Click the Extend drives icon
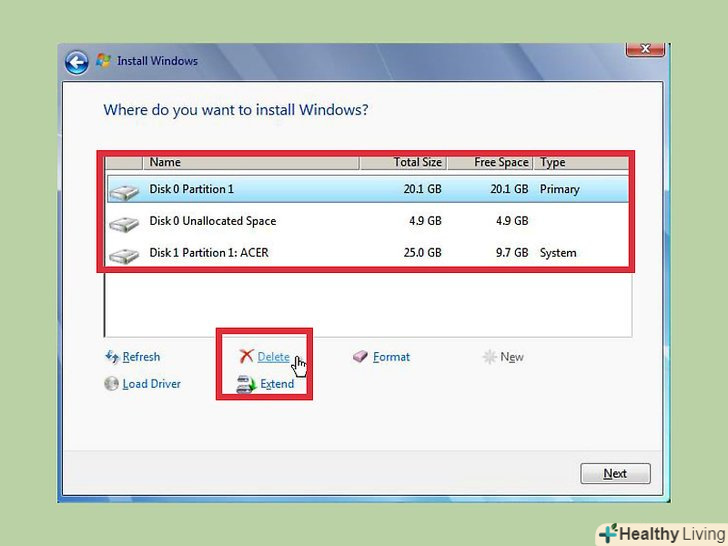728x546 pixels. coord(246,384)
